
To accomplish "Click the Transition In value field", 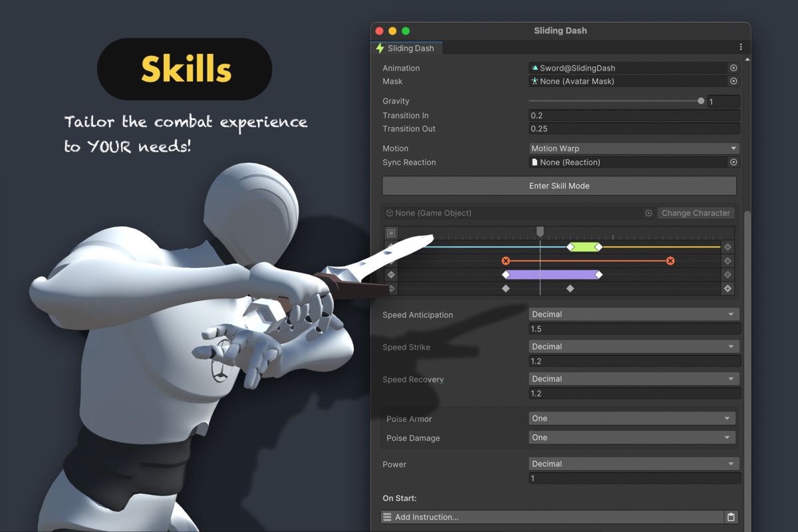I will (633, 115).
